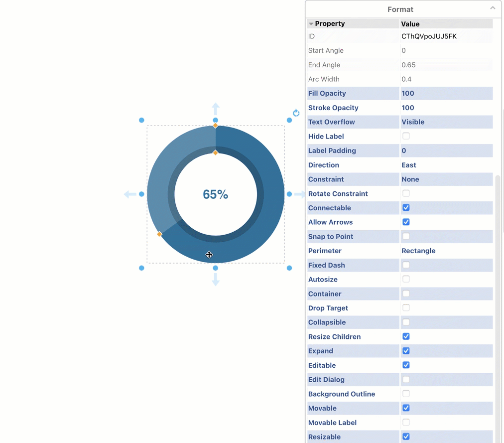Toggle the Snap to Point checkbox
Viewport: 504px width, 443px height.
406,236
